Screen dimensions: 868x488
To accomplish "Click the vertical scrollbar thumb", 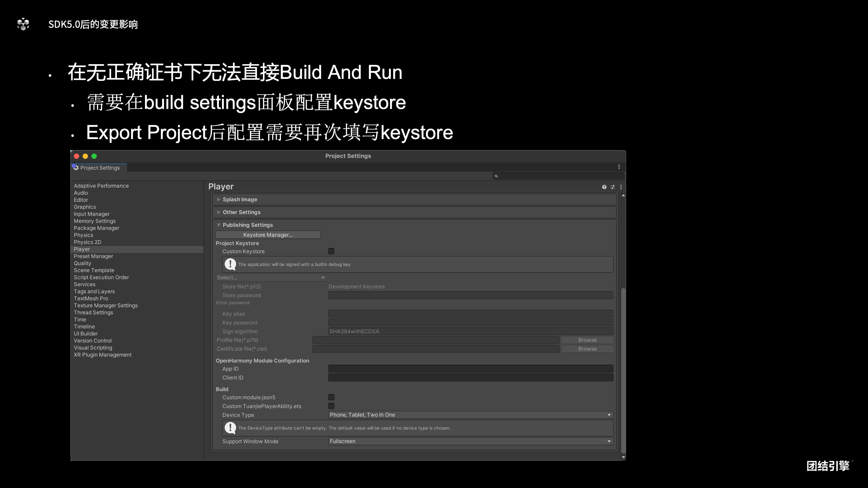I will point(623,370).
